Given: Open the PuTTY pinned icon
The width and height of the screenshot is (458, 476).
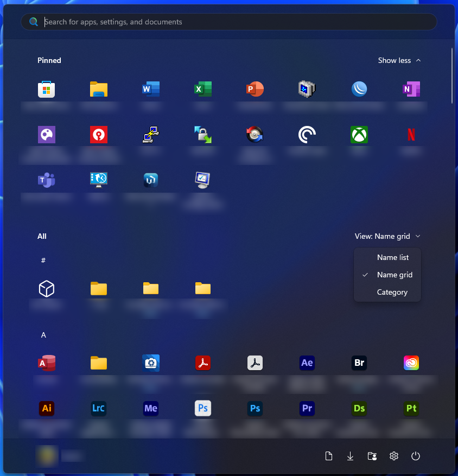Looking at the screenshot, I should pyautogui.click(x=151, y=135).
